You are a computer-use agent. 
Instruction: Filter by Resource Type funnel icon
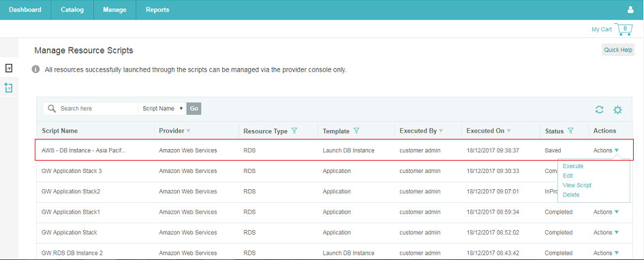click(294, 131)
